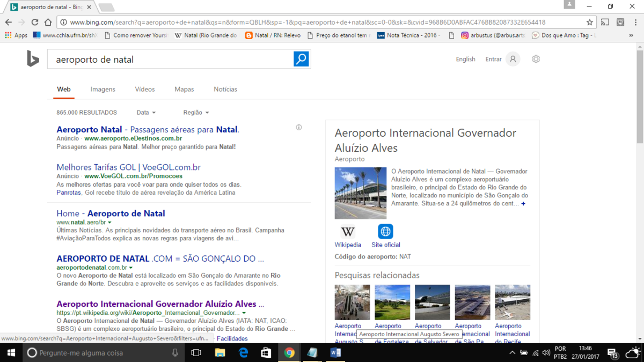Open 'Melhores Tarifas GOL | VoeGOL.com.br' result
Image resolution: width=644 pixels, height=362 pixels.
pos(128,167)
